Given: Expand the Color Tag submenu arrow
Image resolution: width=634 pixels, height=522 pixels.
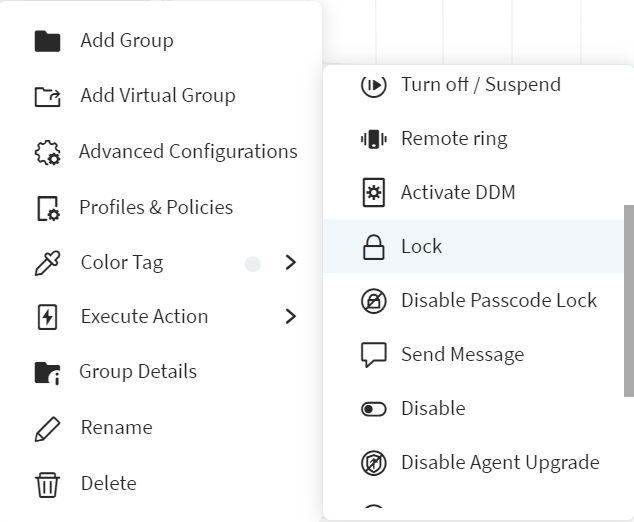Looking at the screenshot, I should (290, 263).
